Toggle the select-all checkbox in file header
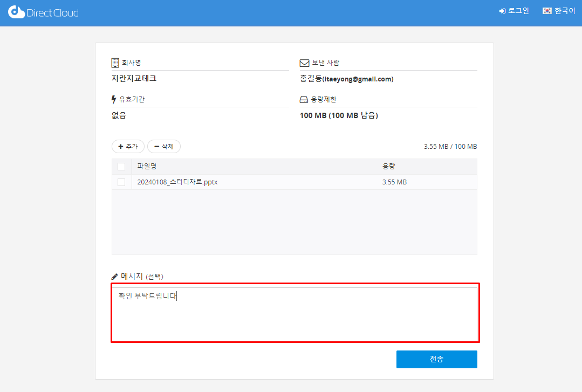582x392 pixels. (121, 166)
